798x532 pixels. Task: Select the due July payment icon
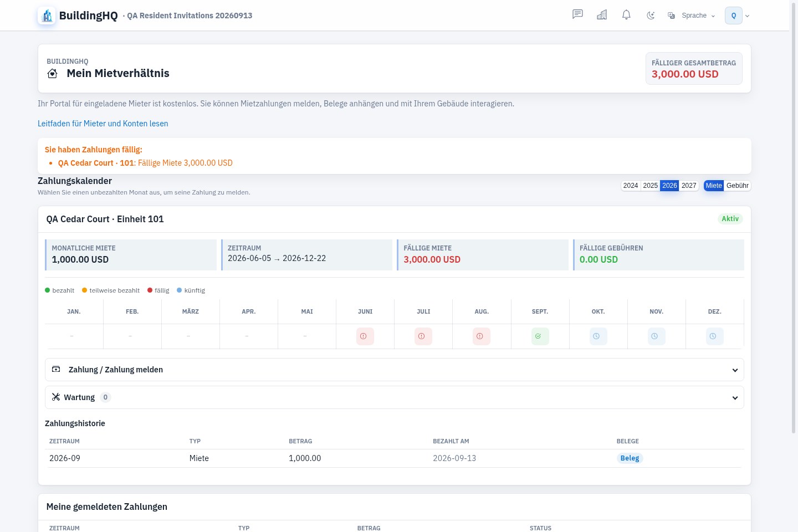423,336
